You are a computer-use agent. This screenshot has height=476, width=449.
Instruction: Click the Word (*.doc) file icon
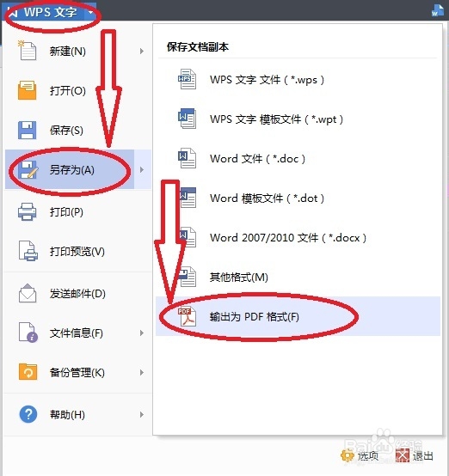[187, 158]
